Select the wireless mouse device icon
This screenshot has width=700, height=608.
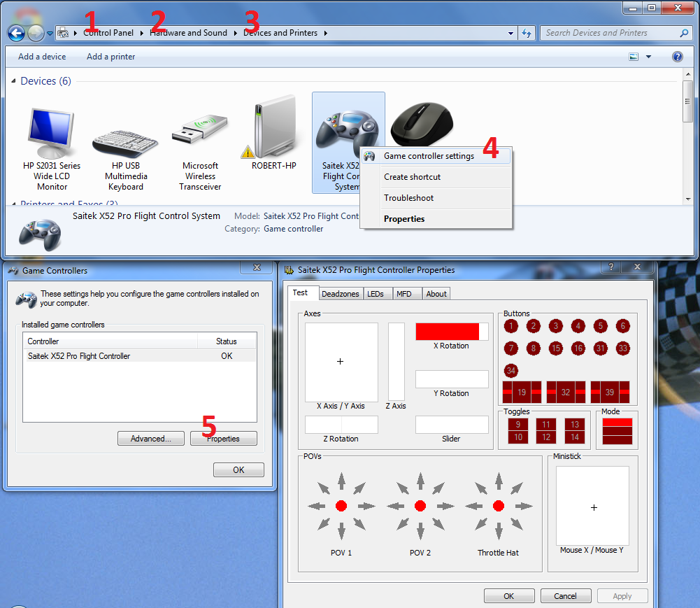[x=422, y=124]
